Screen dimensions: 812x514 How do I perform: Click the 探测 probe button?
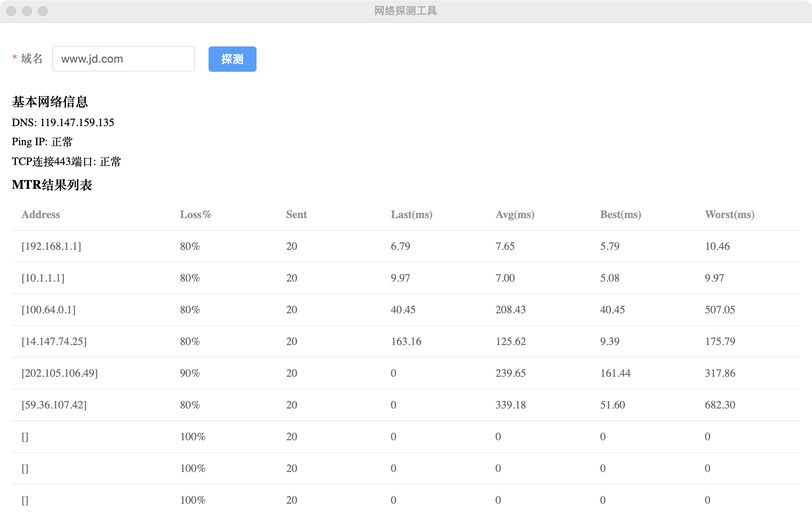click(x=232, y=59)
